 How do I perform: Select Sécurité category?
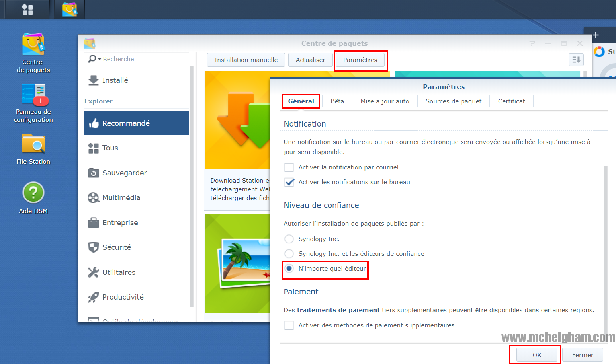(136, 247)
